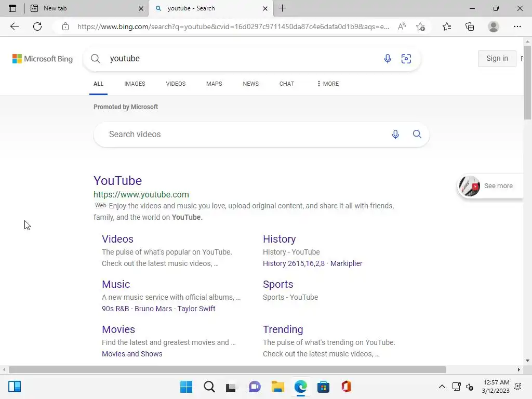The height and width of the screenshot is (399, 532).
Task: Open the Music sitelink
Action: (116, 284)
